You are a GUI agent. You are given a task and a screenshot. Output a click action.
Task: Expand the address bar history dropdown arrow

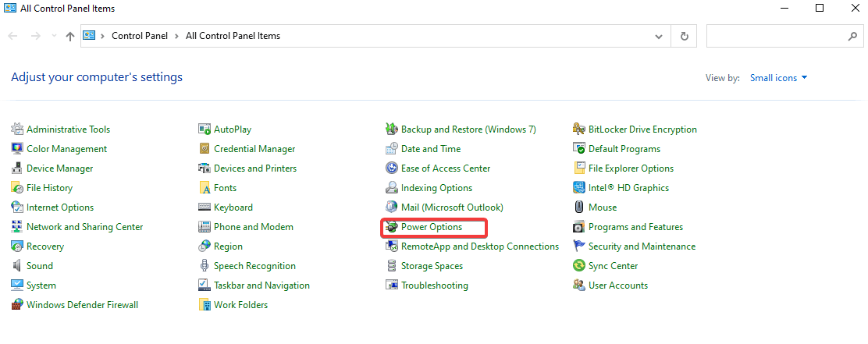[659, 37]
